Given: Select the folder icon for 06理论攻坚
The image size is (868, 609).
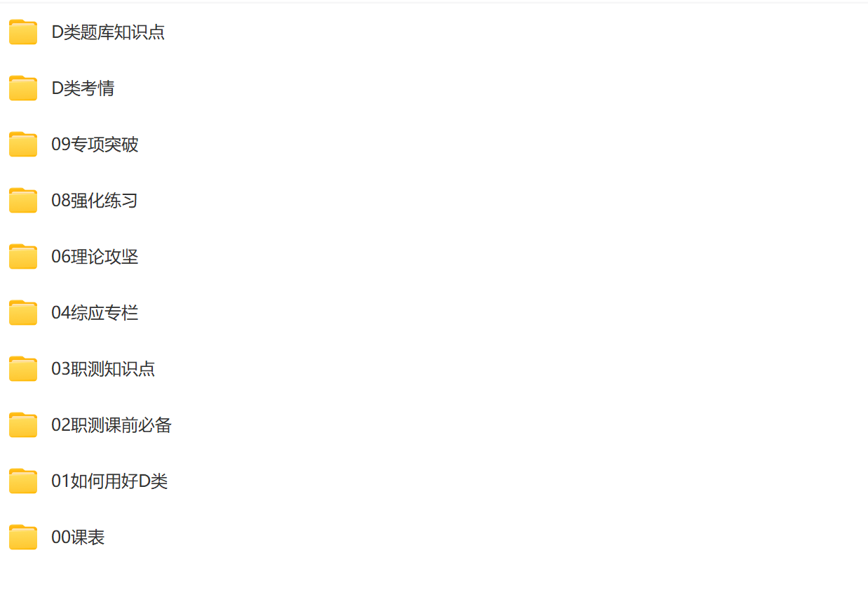Looking at the screenshot, I should pyautogui.click(x=23, y=257).
